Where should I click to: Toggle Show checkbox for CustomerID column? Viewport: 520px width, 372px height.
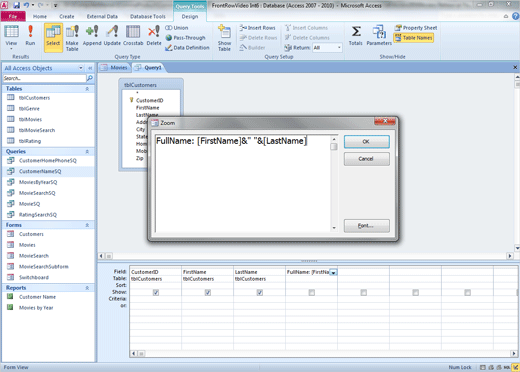pyautogui.click(x=156, y=292)
